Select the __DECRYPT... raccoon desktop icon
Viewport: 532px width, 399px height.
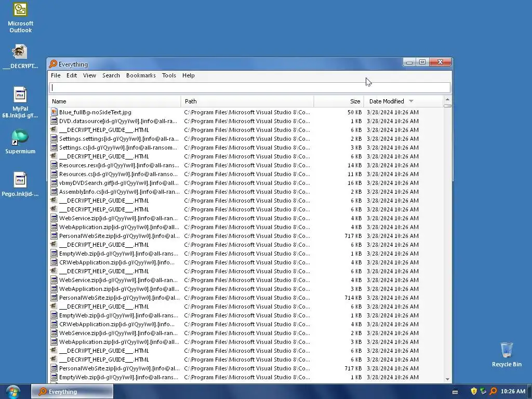click(20, 56)
